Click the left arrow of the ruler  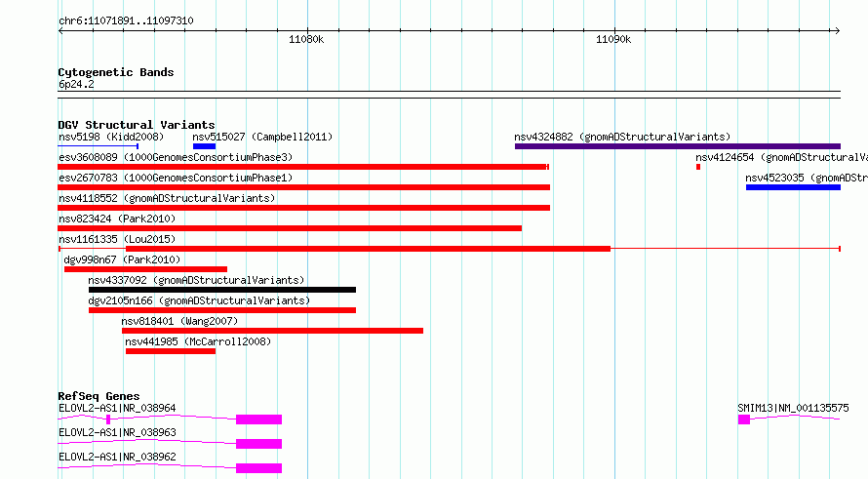coord(60,31)
